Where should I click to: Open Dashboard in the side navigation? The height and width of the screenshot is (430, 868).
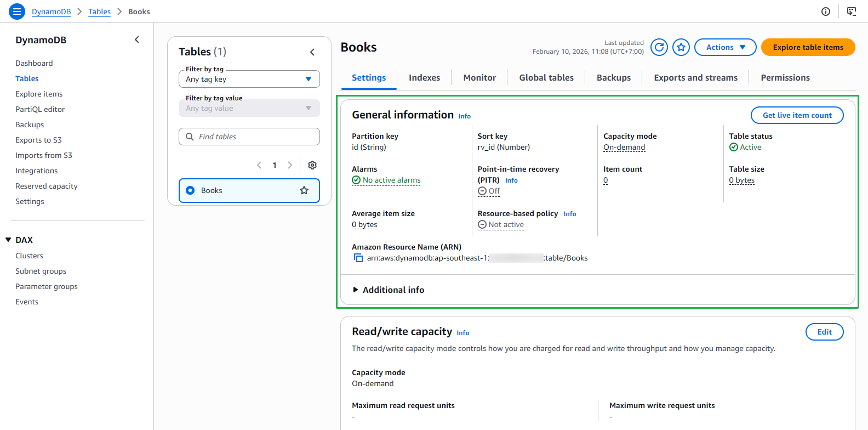(34, 63)
